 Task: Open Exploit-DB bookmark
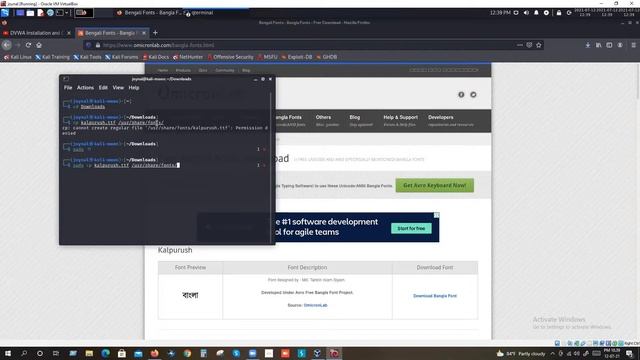pos(297,57)
